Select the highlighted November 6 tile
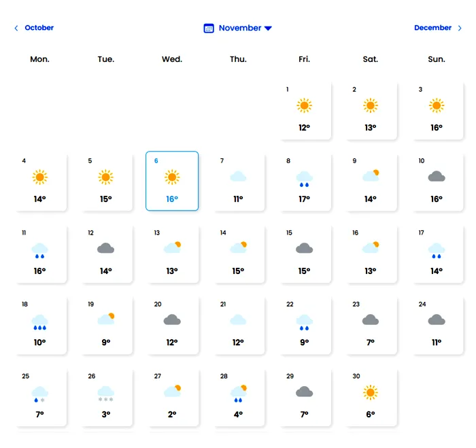This screenshot has width=476, height=448. click(x=172, y=181)
